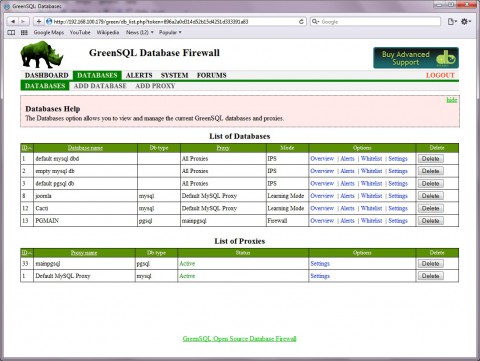This screenshot has height=361, width=480.
Task: Sort by Database name column header
Action: point(85,148)
